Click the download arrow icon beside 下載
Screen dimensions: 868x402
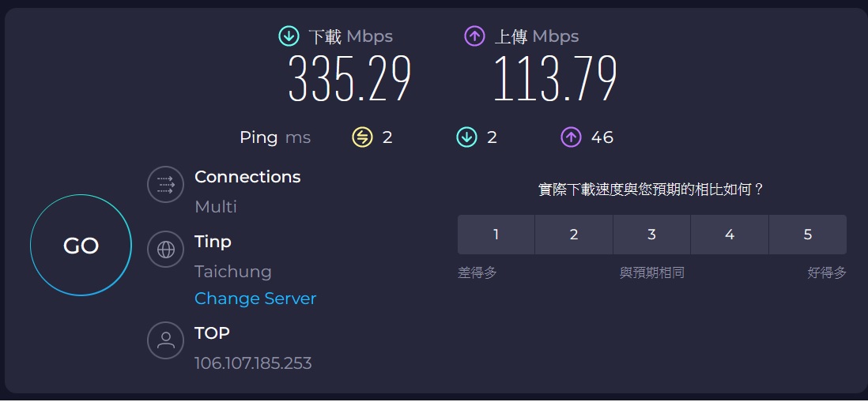pos(289,36)
